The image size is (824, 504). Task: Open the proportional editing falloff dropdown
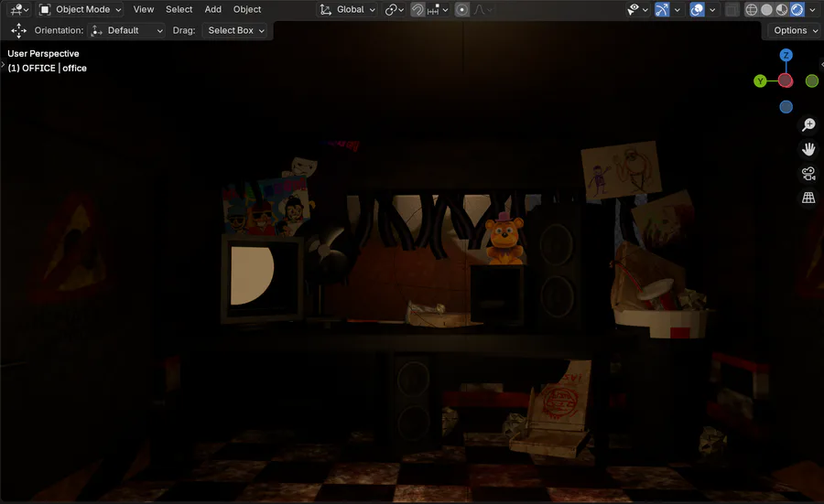click(482, 9)
